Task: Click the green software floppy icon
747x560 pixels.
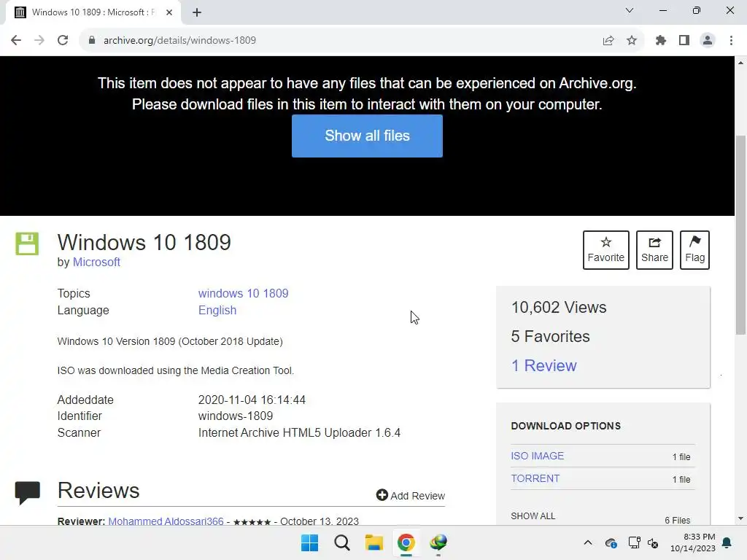Action: click(27, 244)
